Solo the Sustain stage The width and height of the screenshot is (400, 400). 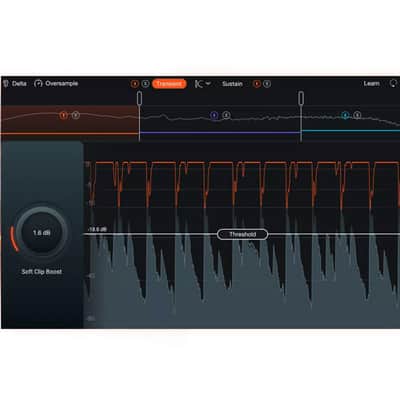267,84
